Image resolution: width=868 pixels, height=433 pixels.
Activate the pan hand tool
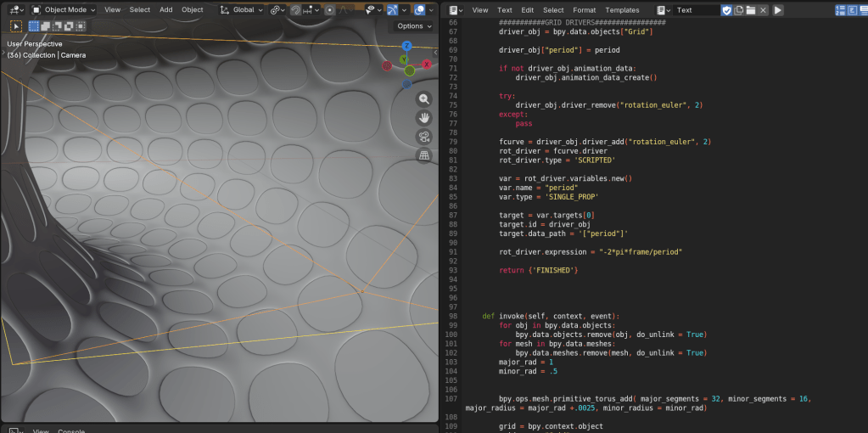pyautogui.click(x=424, y=118)
